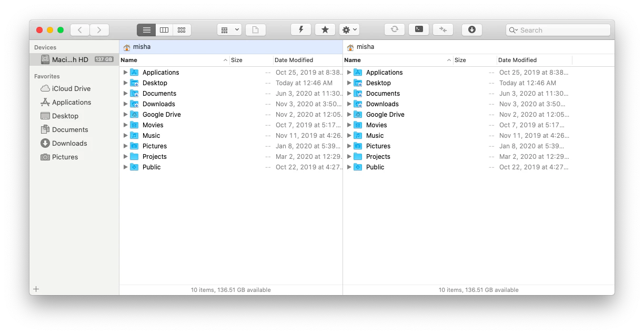Switch to column view mode
This screenshot has height=334, width=644.
point(164,30)
